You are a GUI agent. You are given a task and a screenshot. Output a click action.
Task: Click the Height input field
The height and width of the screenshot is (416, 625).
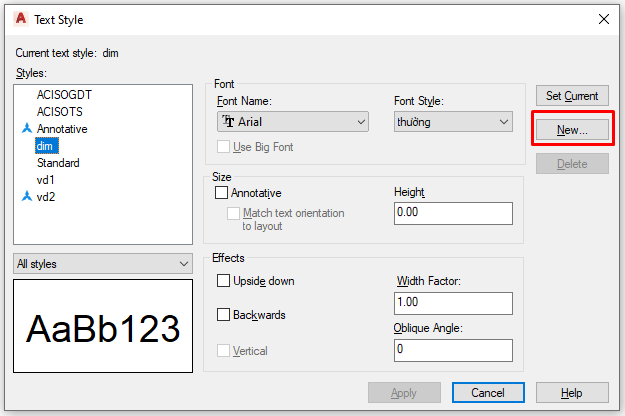[453, 213]
